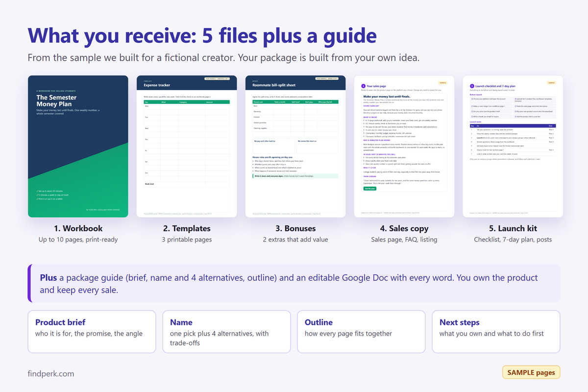
Task: Check 'Choose your platform and open the account'
Action: pyautogui.click(x=491, y=99)
